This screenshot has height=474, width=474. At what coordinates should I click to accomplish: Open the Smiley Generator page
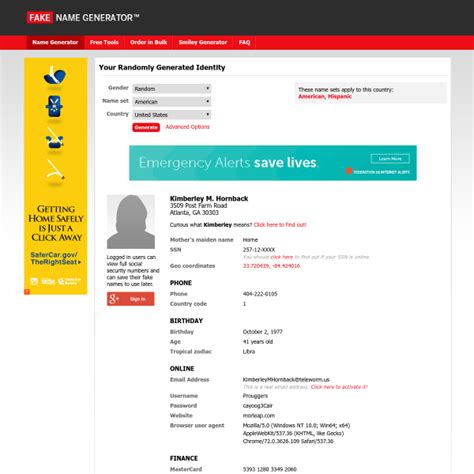pos(203,42)
